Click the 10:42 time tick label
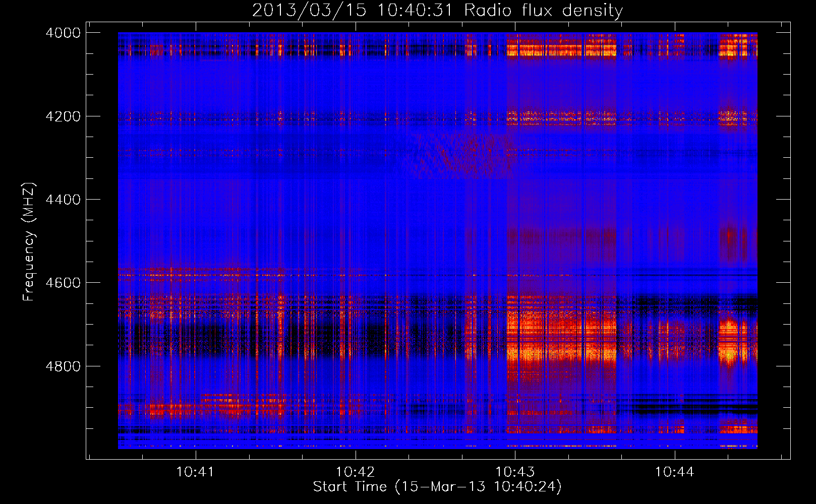The image size is (816, 504). click(x=356, y=472)
